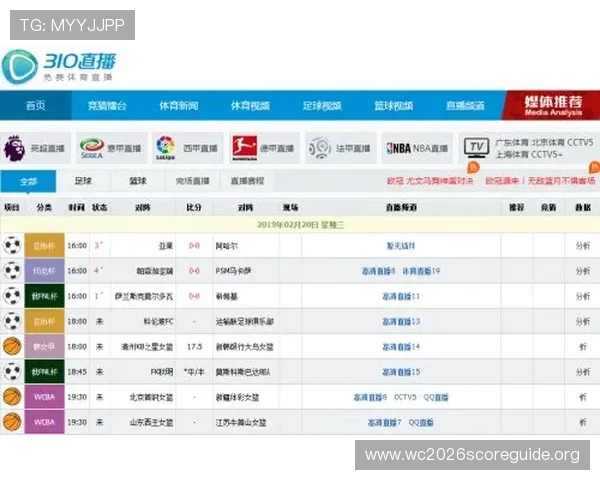Click soccer ball icon in 高清直播15 row

point(12,372)
